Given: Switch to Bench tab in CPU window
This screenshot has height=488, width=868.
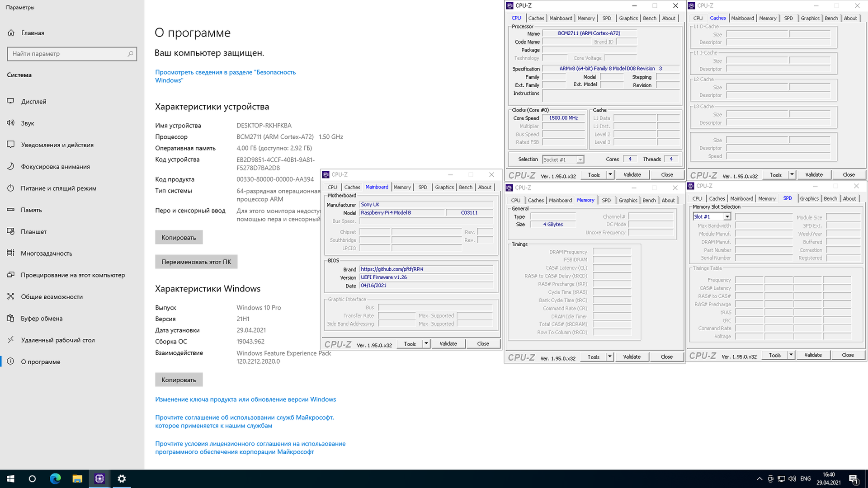Looking at the screenshot, I should tap(650, 19).
